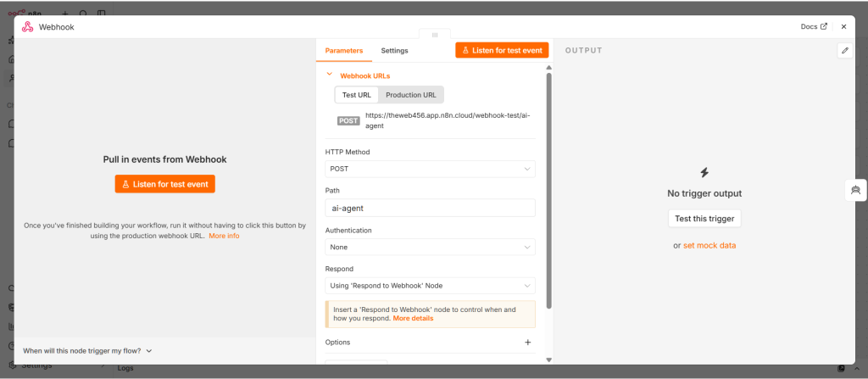Click the panel drag handle above Parameters

435,35
